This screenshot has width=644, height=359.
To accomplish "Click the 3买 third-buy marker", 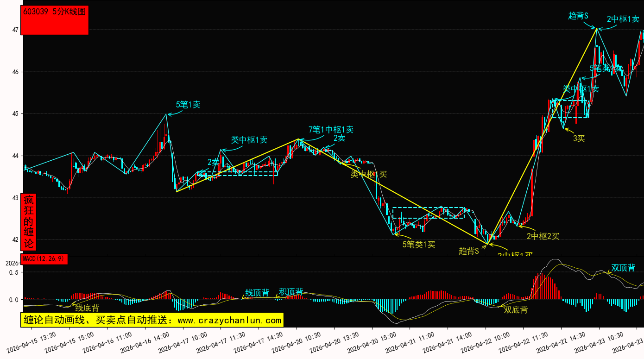I will (579, 138).
